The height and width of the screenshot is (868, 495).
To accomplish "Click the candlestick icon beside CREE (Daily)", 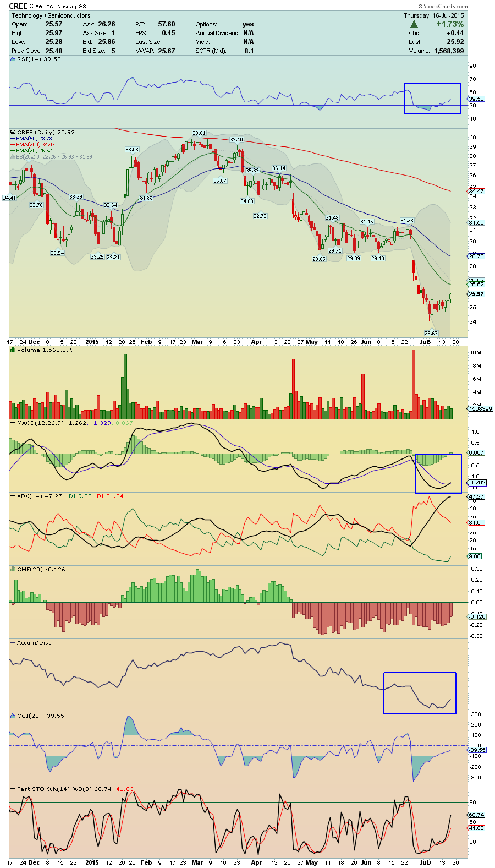I will (x=13, y=132).
